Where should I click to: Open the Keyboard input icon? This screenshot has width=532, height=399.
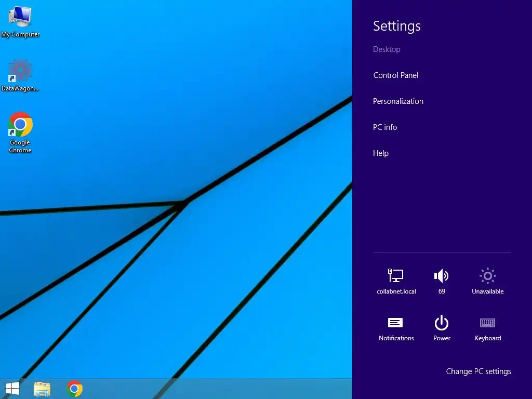487,328
